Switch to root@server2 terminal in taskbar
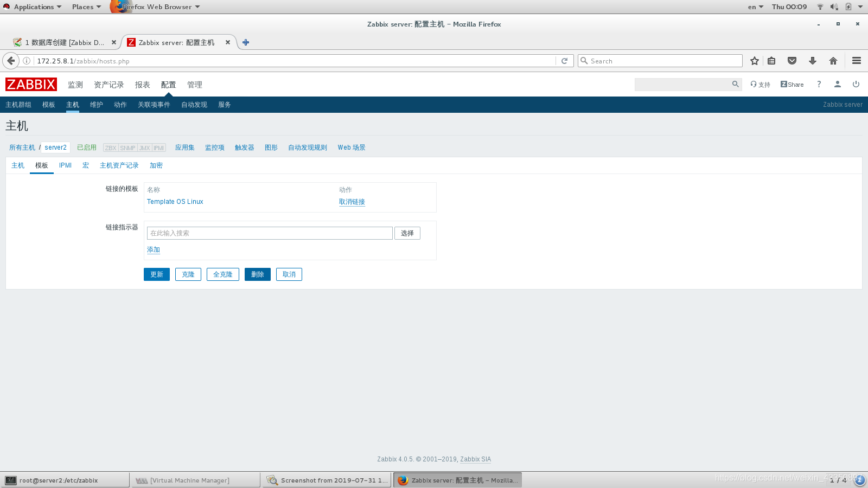This screenshot has height=488, width=868. coord(65,480)
